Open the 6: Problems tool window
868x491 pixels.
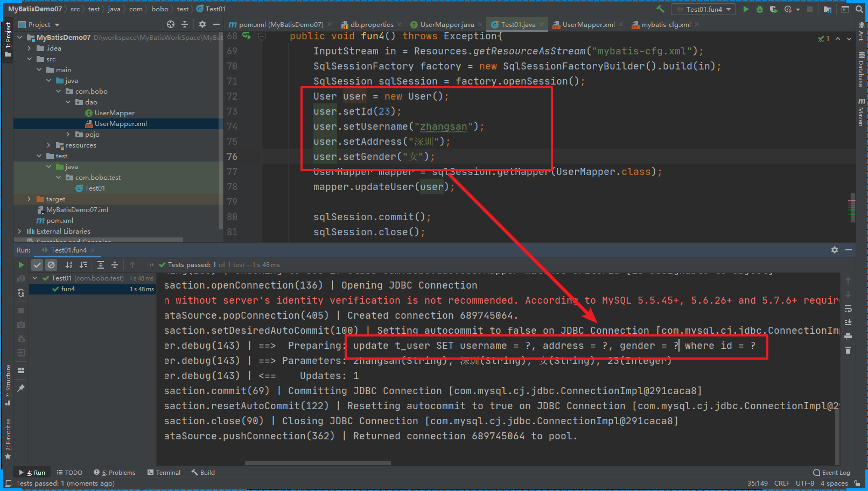[x=114, y=473]
